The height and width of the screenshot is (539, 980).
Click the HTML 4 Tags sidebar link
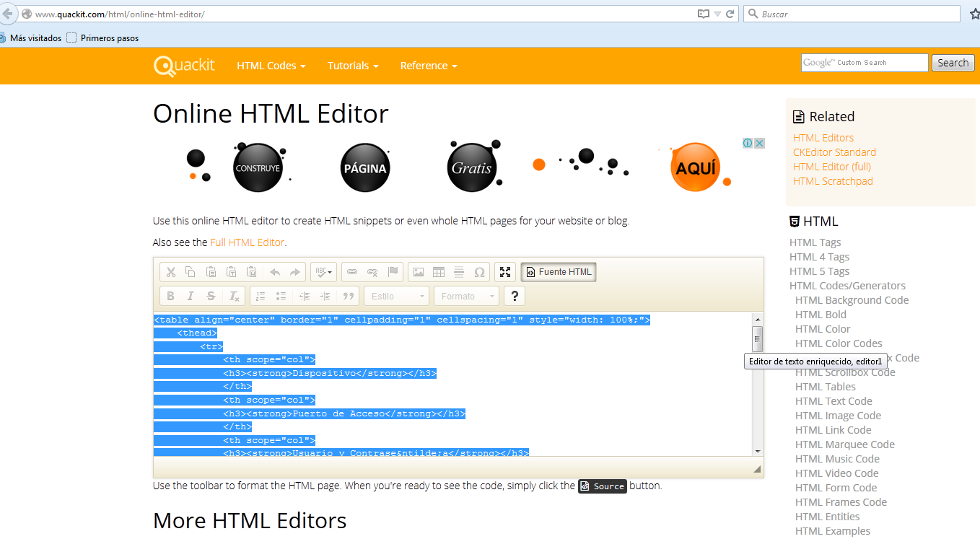pos(820,257)
